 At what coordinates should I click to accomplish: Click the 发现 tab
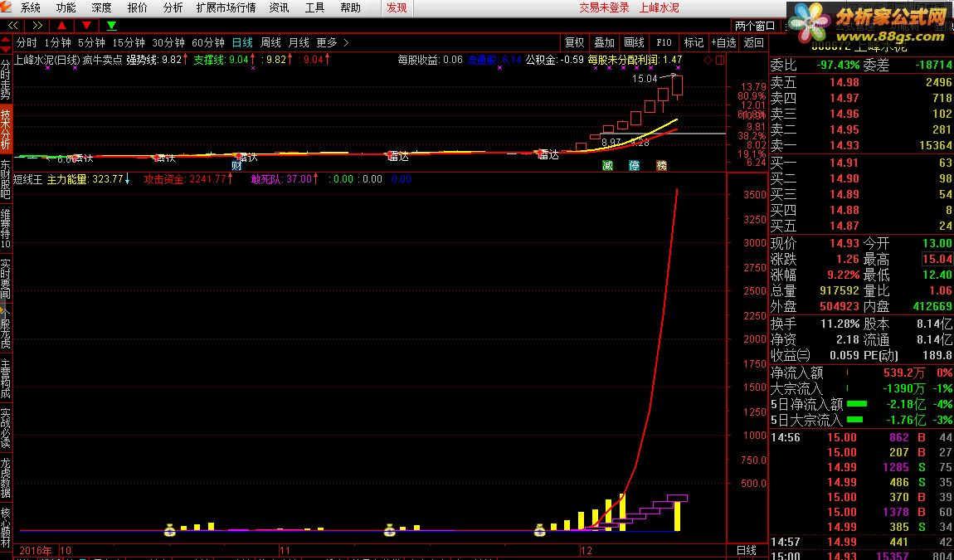[x=397, y=8]
